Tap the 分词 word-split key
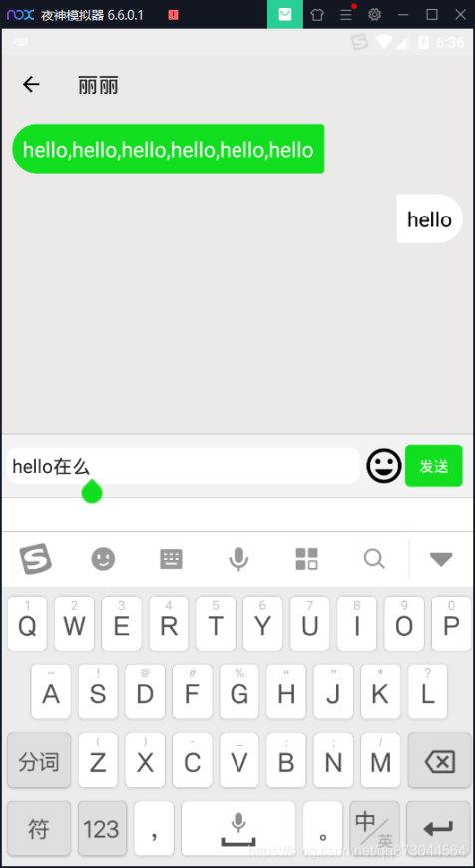Image resolution: width=475 pixels, height=868 pixels. 39,760
